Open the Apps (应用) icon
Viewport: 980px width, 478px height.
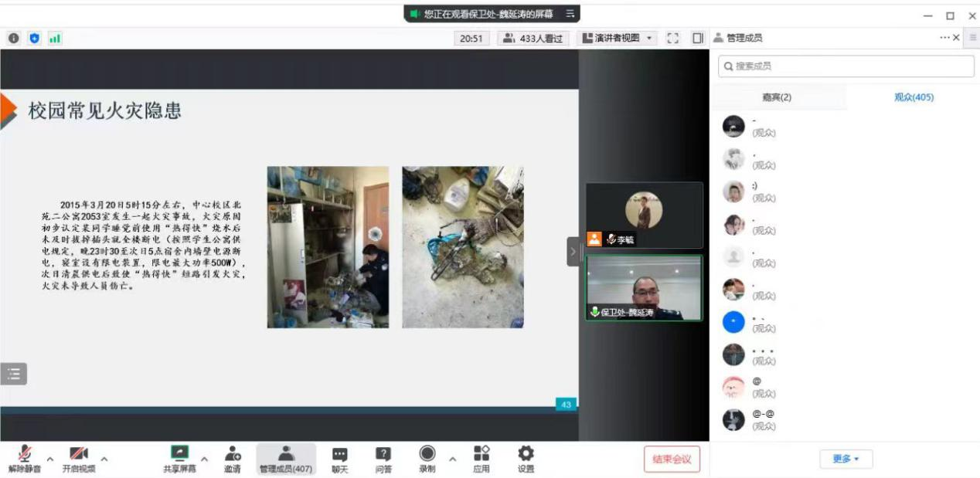click(481, 459)
